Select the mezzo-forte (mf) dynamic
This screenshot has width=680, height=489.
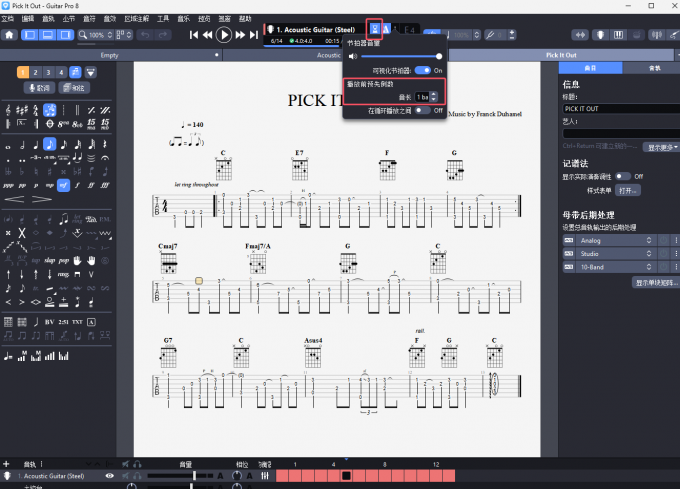(x=63, y=185)
